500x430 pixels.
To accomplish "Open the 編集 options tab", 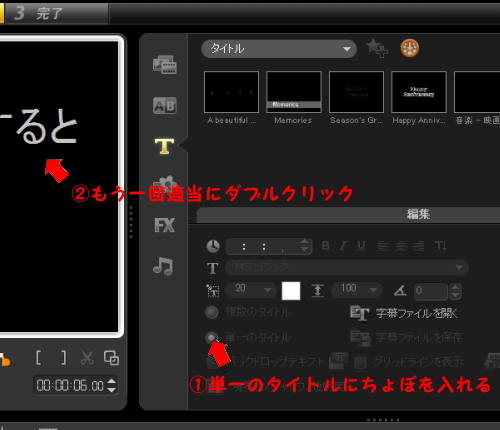I will point(418,214).
